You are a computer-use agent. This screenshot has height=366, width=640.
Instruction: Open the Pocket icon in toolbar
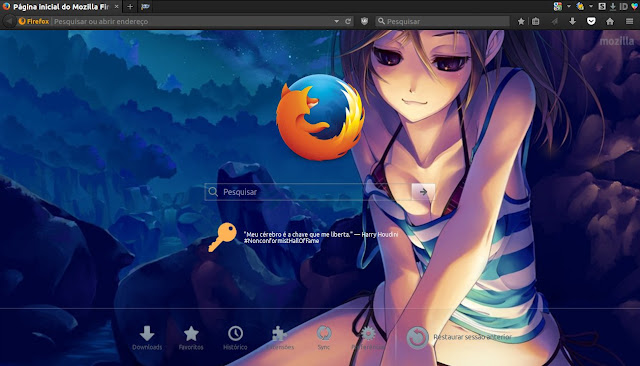pos(591,21)
